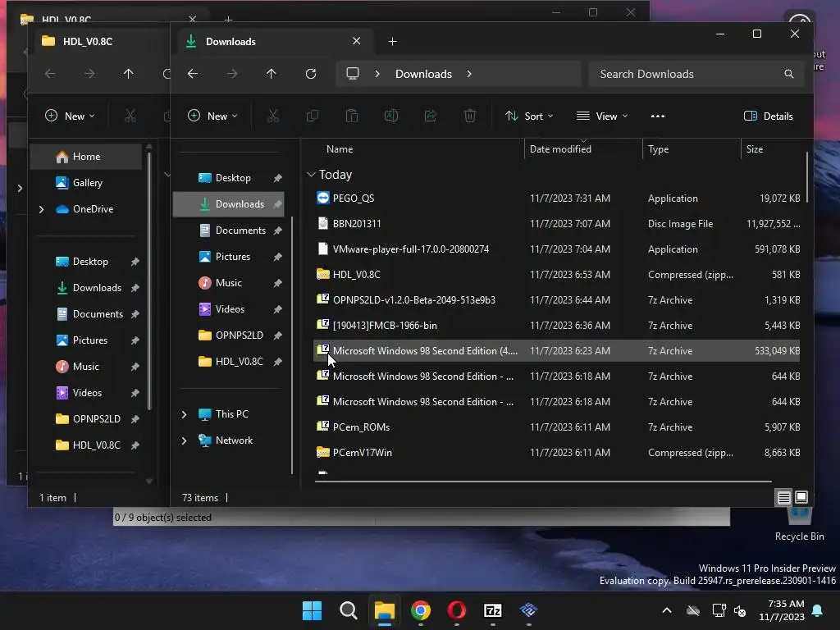Select [190413]FMCB-1966-bin archive

click(x=557, y=325)
